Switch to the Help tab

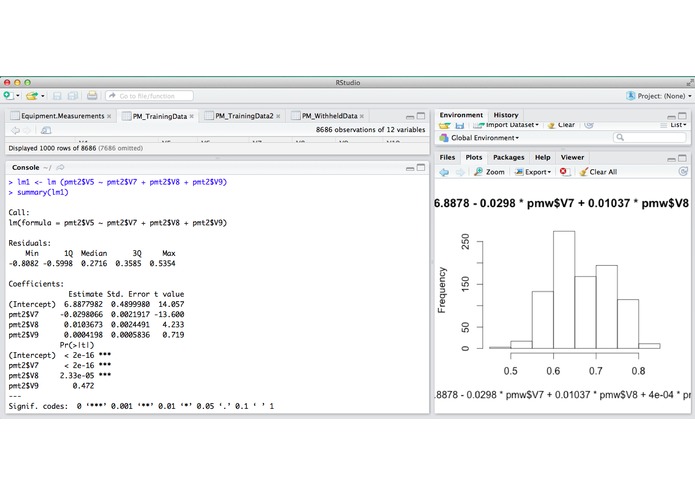(x=543, y=157)
